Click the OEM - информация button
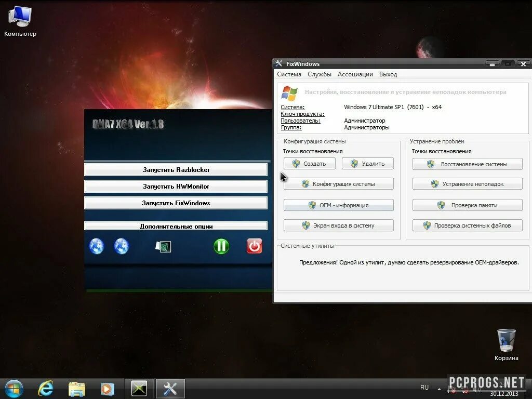Screen dimensions: 532x399 pos(339,205)
